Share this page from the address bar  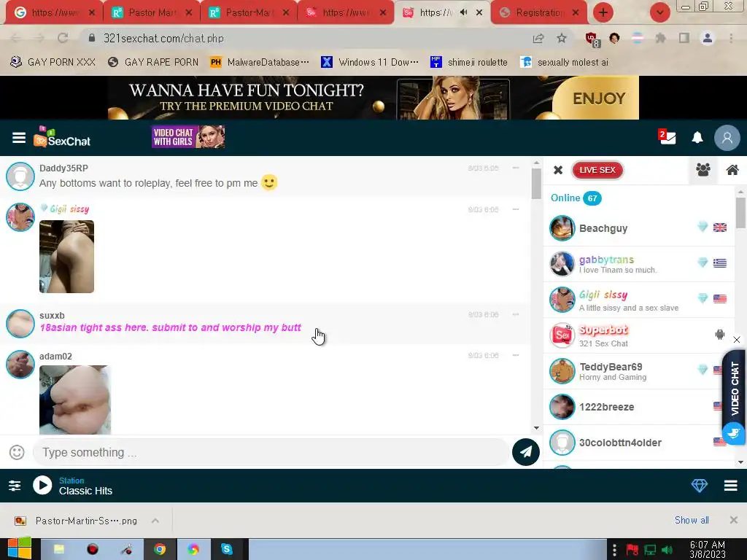click(538, 38)
